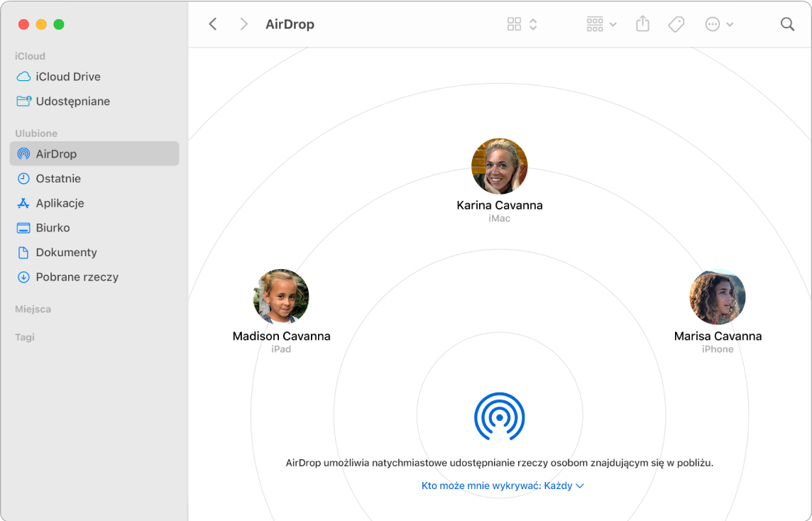Screen dimensions: 812x521
Task: Open the group-by items toolbar icon
Action: click(x=595, y=24)
